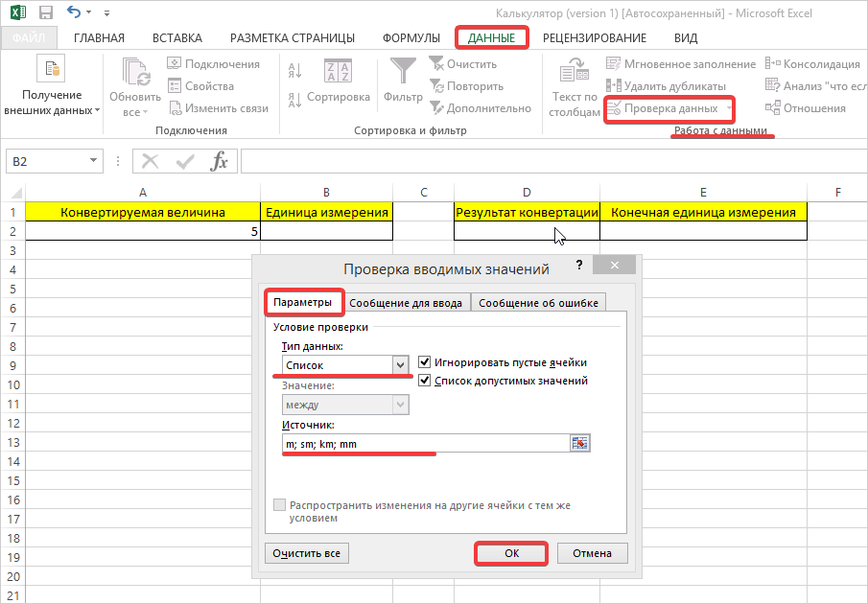The width and height of the screenshot is (868, 604).
Task: Click the range selector icon in Source field
Action: pos(579,443)
